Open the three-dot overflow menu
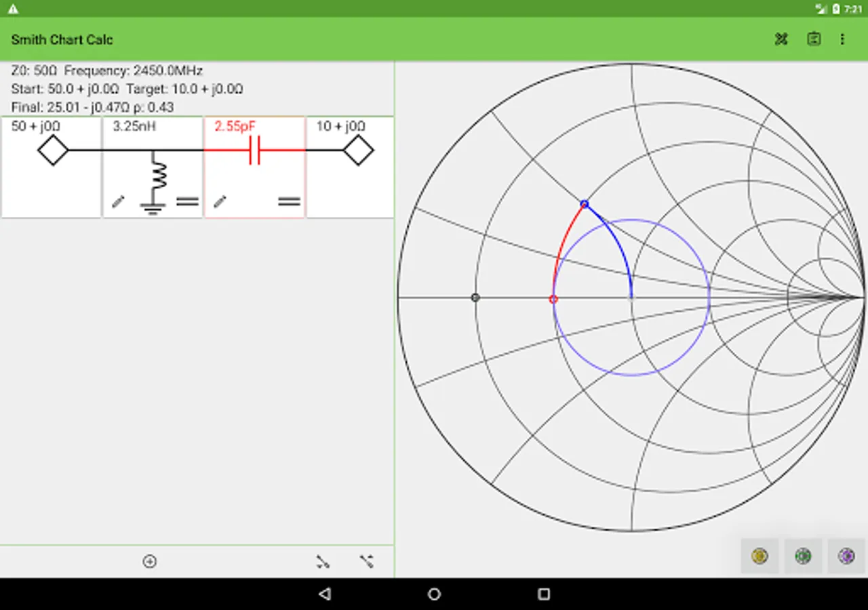 tap(842, 39)
